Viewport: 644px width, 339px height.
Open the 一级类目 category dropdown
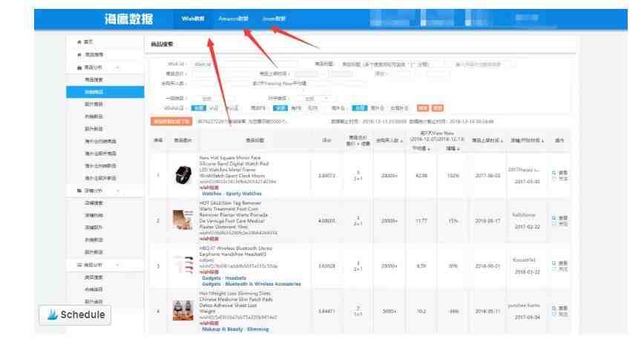click(212, 99)
